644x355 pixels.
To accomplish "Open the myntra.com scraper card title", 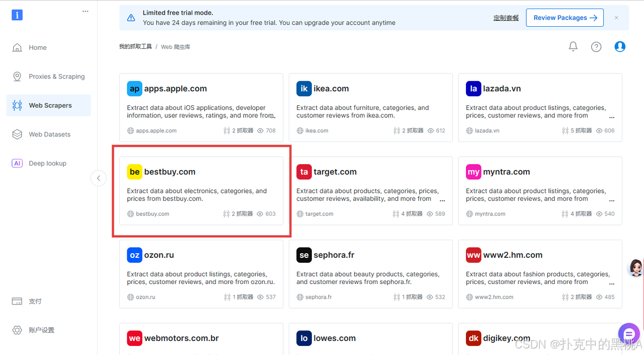I will coord(507,172).
